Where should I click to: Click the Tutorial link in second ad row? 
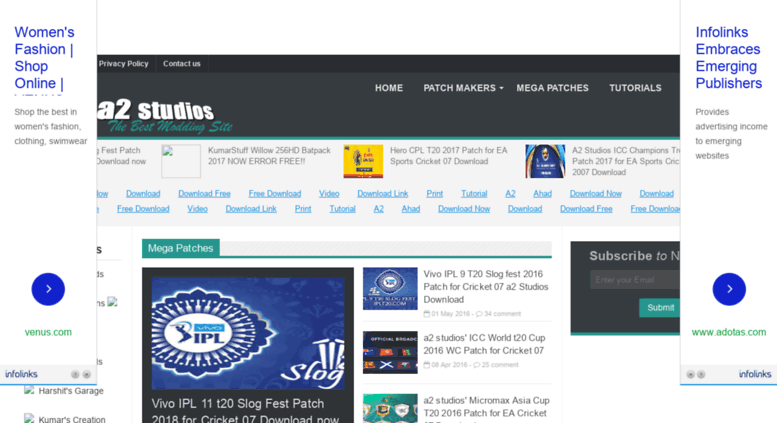tap(342, 209)
